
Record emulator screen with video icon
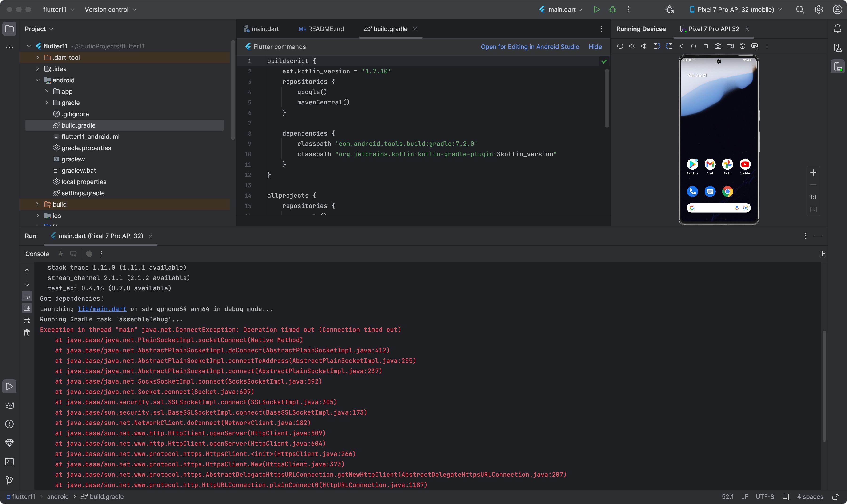click(x=730, y=46)
